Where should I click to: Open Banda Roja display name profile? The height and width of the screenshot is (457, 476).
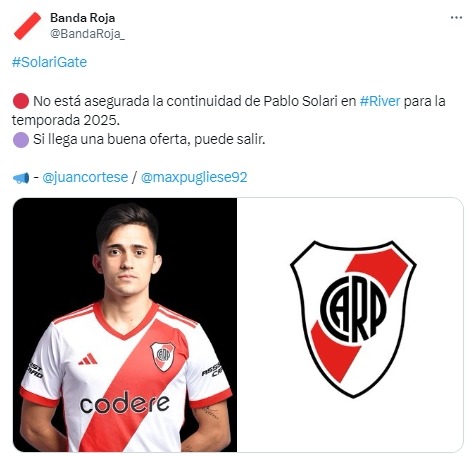(x=82, y=18)
